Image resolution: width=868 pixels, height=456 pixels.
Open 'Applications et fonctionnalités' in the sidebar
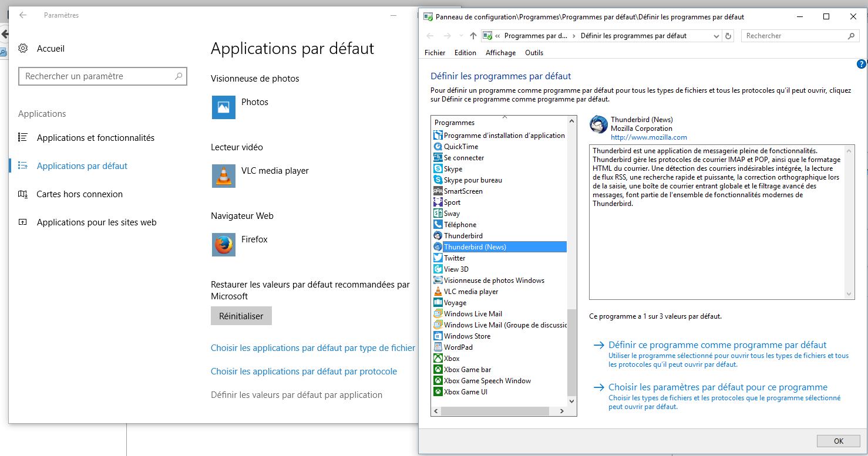96,138
